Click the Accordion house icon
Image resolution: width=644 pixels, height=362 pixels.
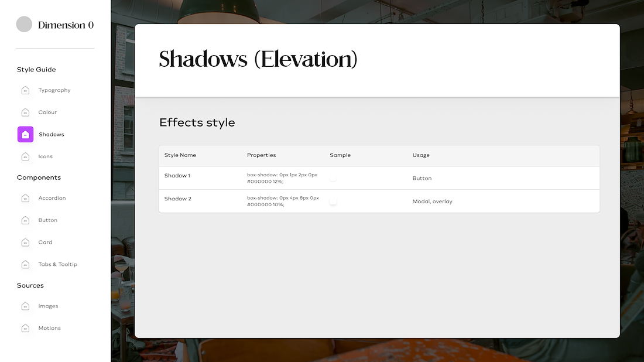[x=25, y=198]
